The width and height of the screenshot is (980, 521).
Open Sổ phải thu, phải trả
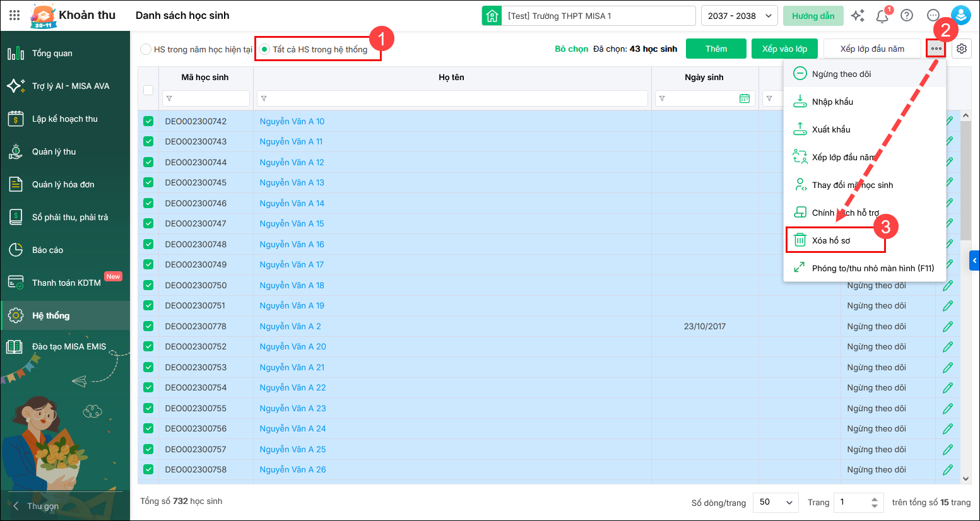(65, 217)
